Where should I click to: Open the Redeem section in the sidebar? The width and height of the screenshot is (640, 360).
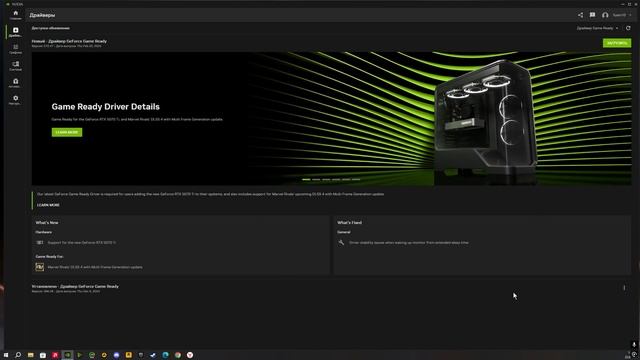click(16, 83)
